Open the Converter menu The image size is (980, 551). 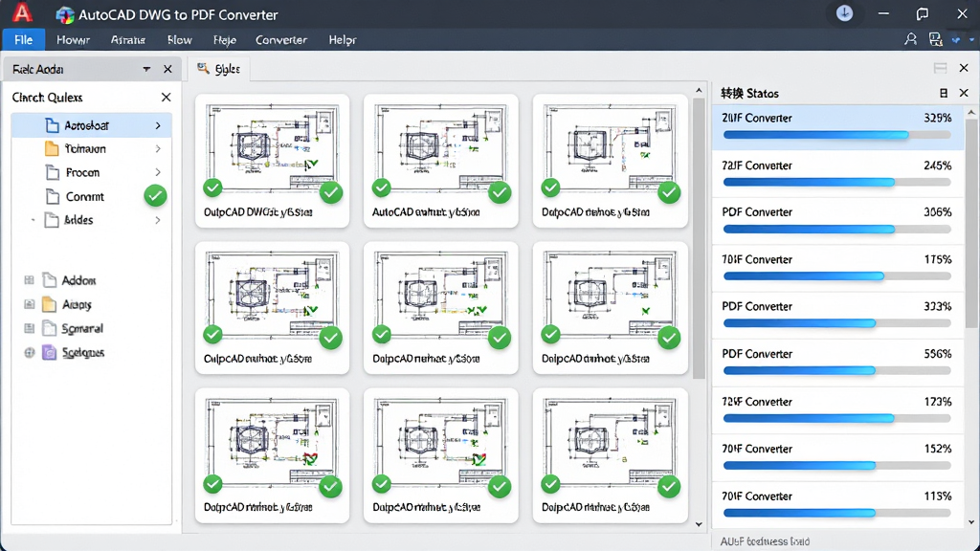[280, 39]
